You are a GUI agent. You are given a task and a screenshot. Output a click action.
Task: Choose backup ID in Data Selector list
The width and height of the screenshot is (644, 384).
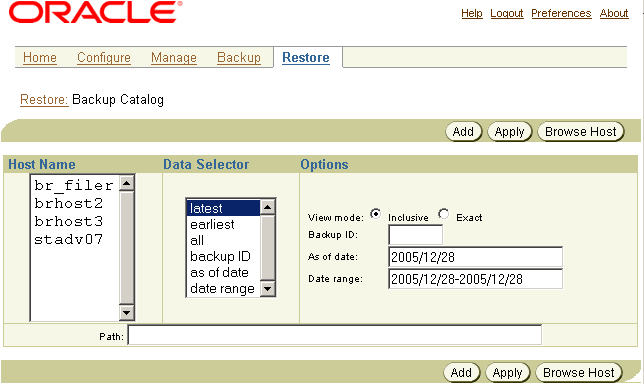[223, 256]
